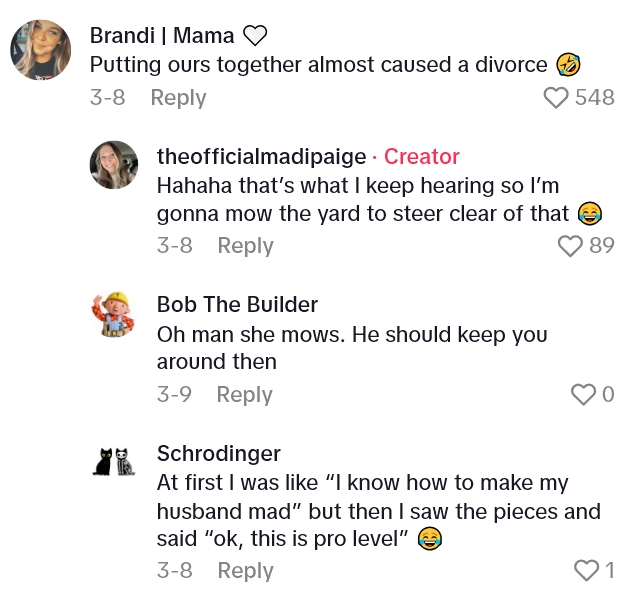Reply to theofficialmadipaige's comment
The image size is (619, 599).
point(245,246)
